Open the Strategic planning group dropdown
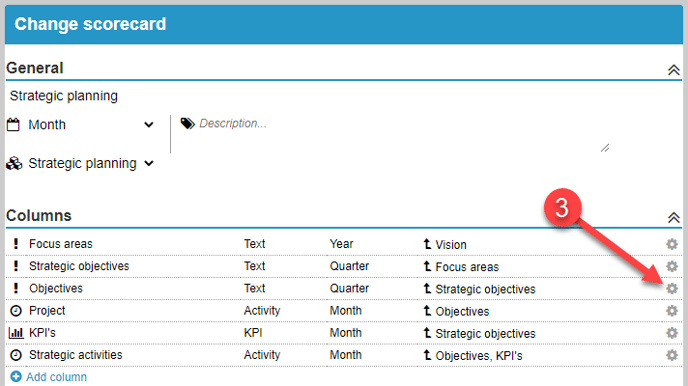Image resolution: width=688 pixels, height=386 pixels. pyautogui.click(x=81, y=164)
